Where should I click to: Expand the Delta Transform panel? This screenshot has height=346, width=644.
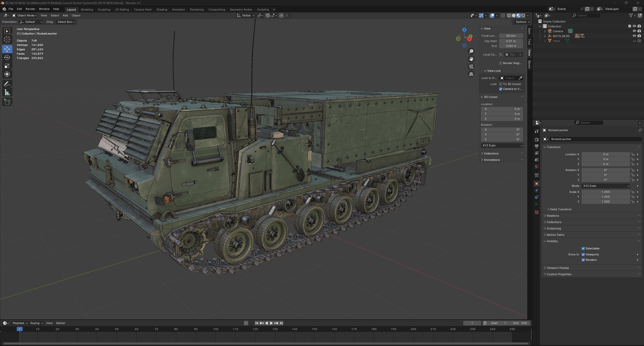(x=561, y=209)
